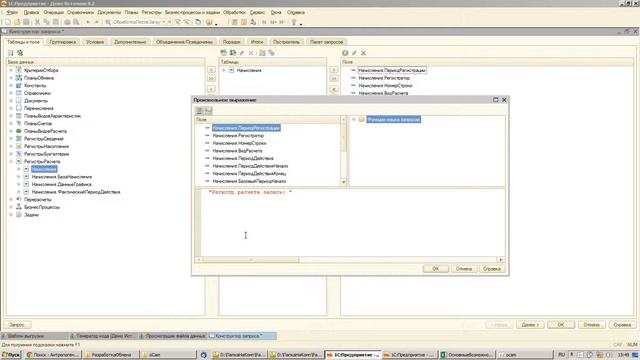
Task: Click Справка in Произвольное выражение dialog
Action: click(492, 269)
